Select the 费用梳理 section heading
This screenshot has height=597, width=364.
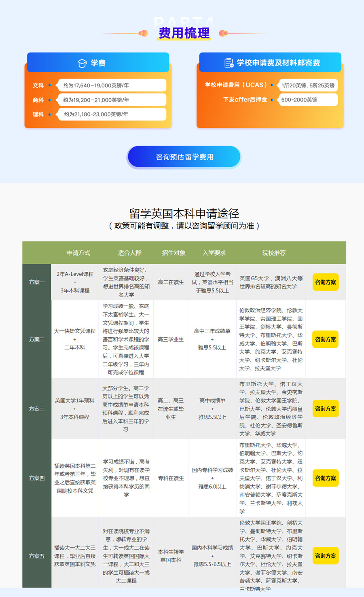click(184, 33)
